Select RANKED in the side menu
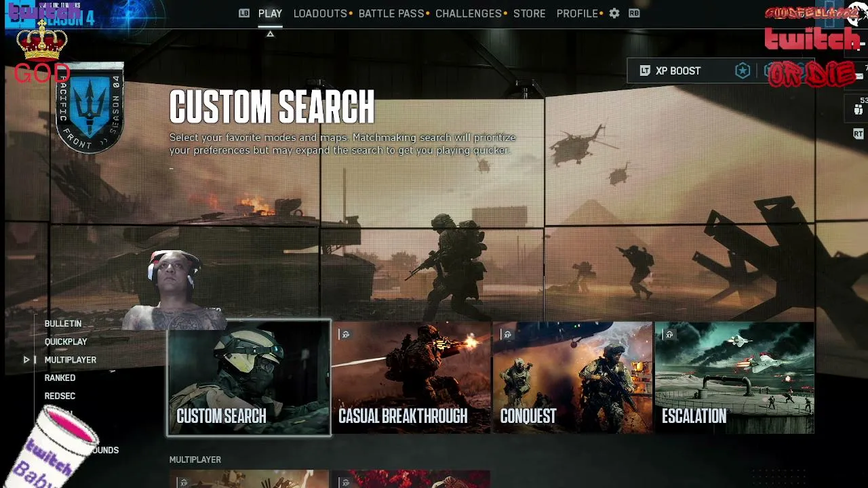The width and height of the screenshot is (868, 488). [60, 378]
